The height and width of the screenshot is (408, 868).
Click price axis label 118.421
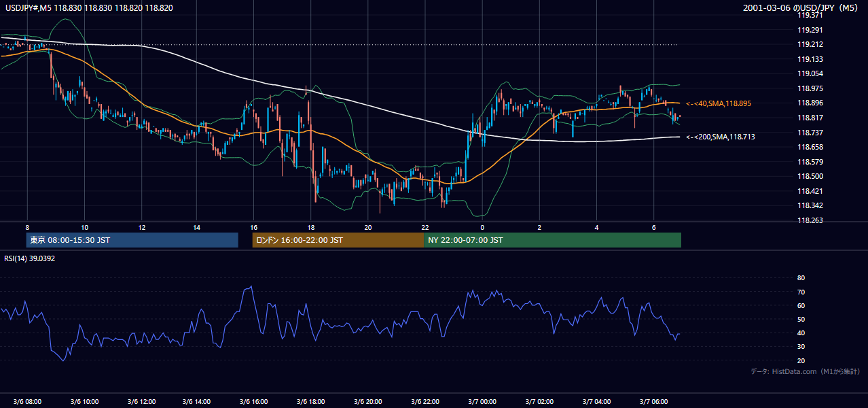point(810,191)
